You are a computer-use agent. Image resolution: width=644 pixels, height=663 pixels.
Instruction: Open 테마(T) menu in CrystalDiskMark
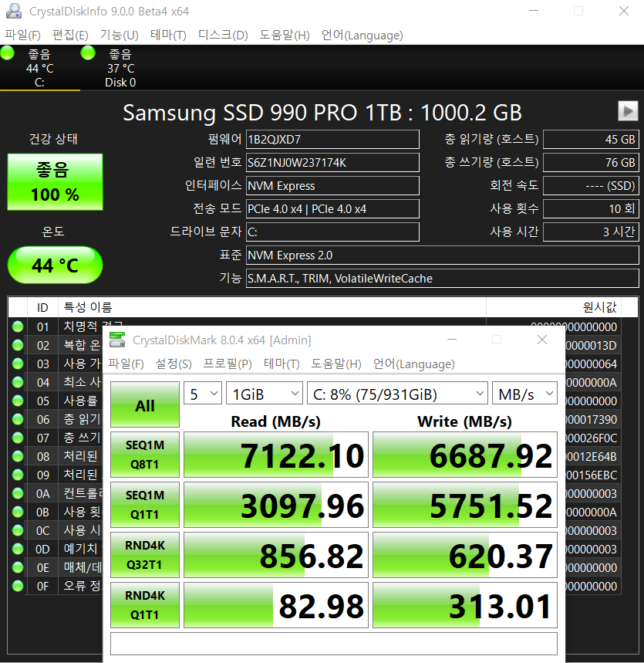pyautogui.click(x=282, y=364)
